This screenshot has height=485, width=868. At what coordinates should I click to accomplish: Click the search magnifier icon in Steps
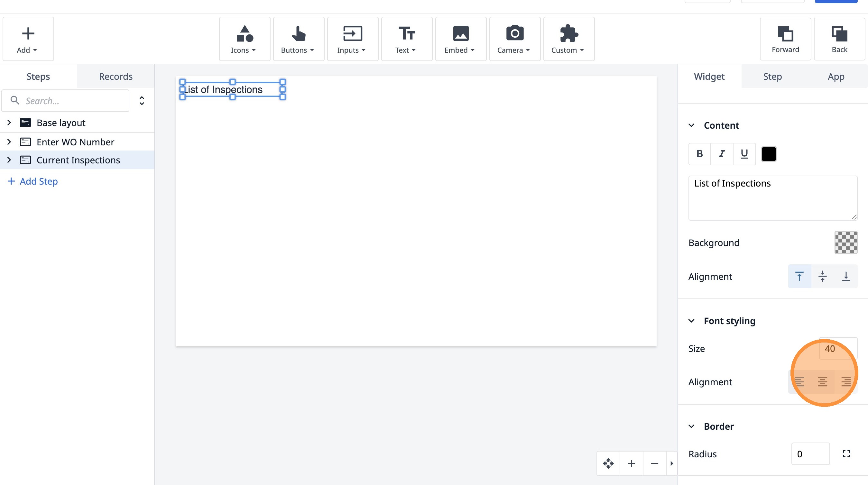point(15,100)
